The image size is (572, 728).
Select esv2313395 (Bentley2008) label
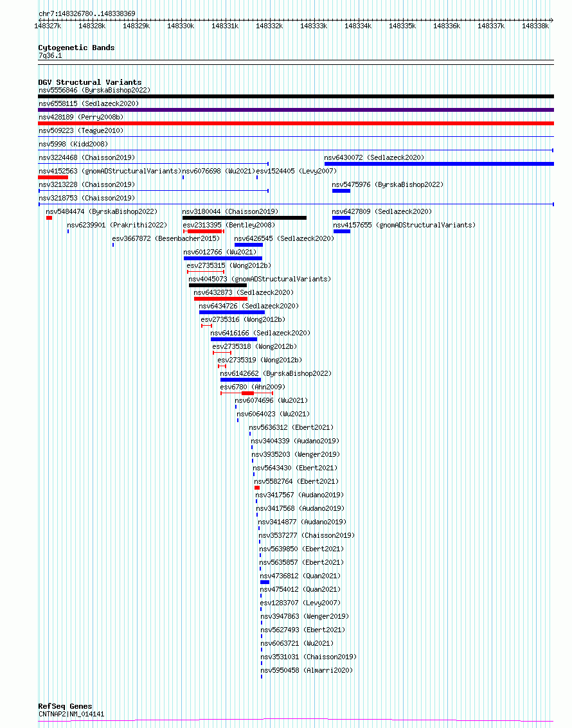(x=229, y=225)
